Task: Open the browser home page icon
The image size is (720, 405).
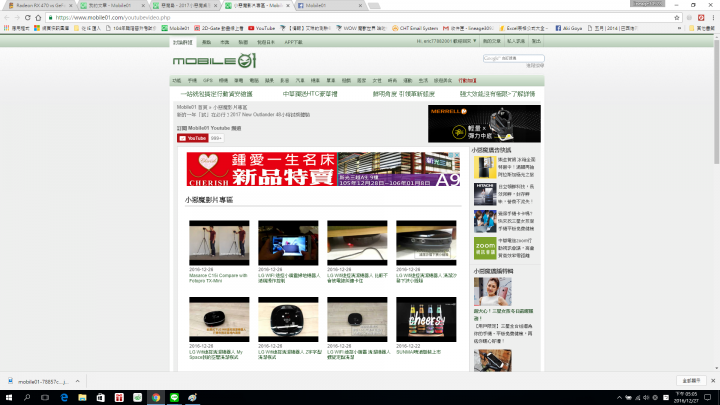Action: pyautogui.click(x=38, y=17)
